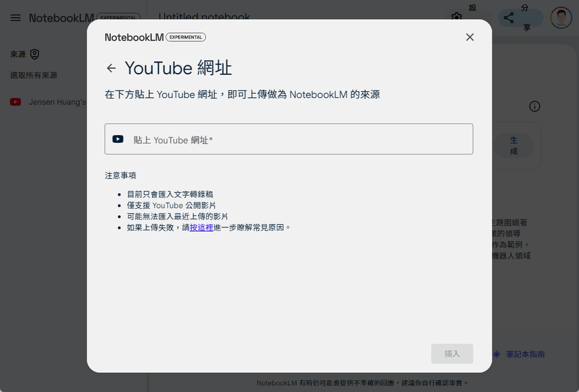Click the note 僅支援 YouTube 公開影片

[171, 205]
